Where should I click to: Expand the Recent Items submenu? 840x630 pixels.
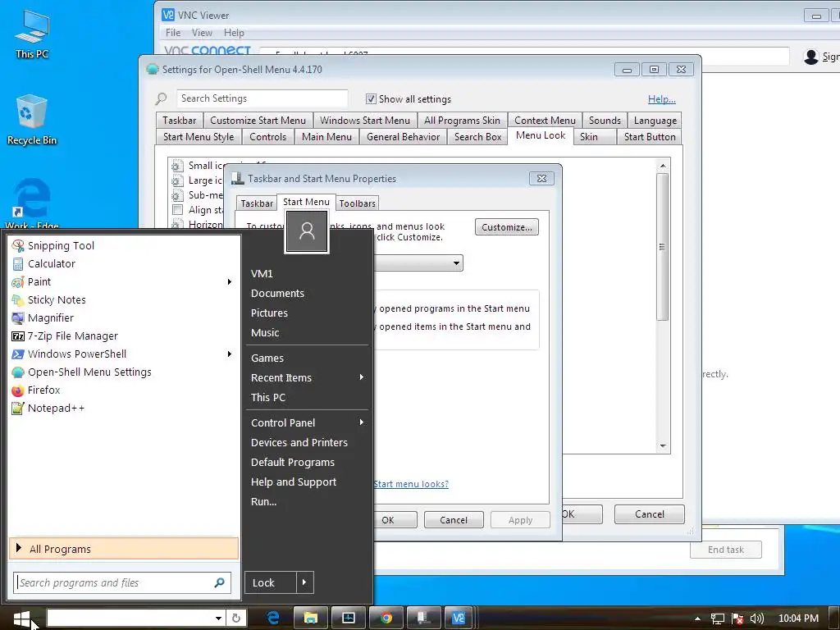tap(362, 377)
